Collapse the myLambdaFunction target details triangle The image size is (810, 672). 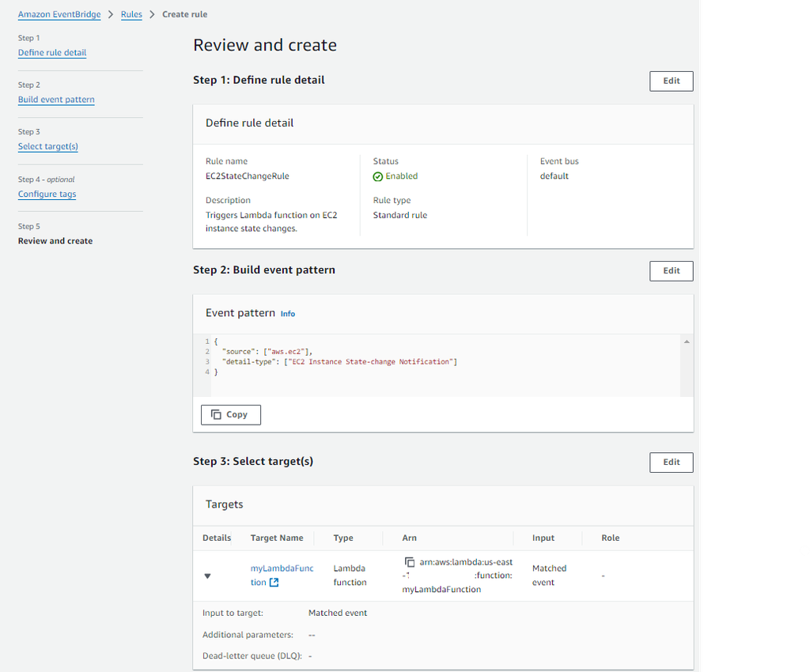tap(208, 576)
